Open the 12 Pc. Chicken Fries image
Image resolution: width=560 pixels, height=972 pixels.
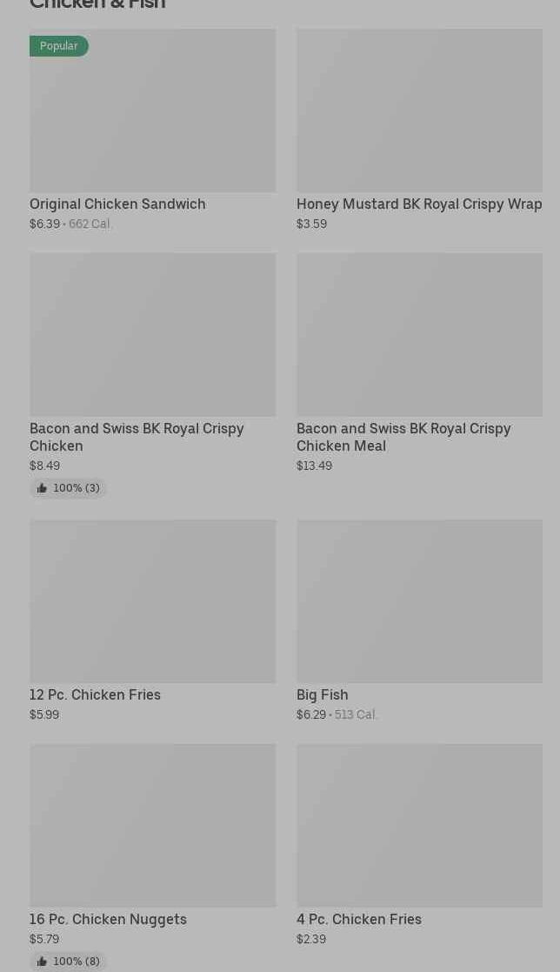pos(152,601)
